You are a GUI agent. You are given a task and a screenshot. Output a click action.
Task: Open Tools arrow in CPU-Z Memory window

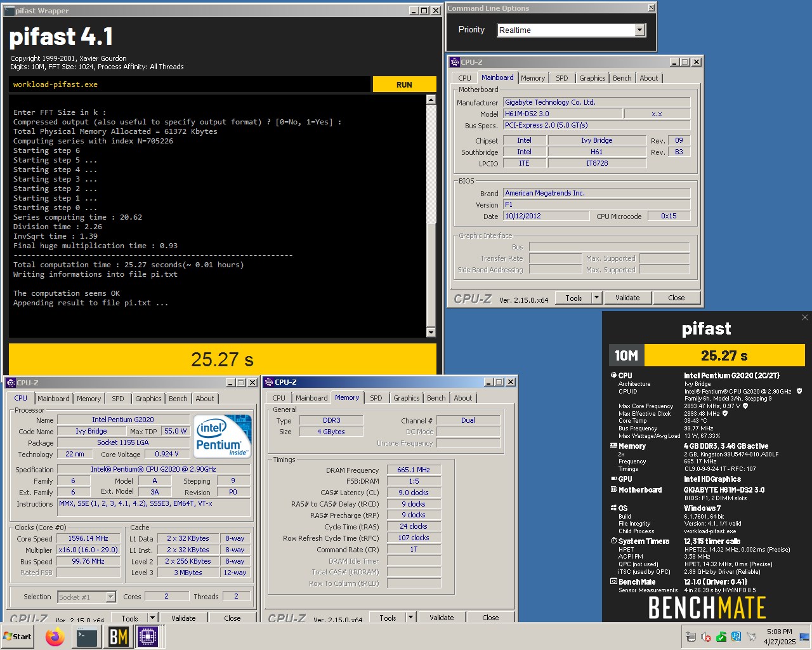tap(410, 618)
